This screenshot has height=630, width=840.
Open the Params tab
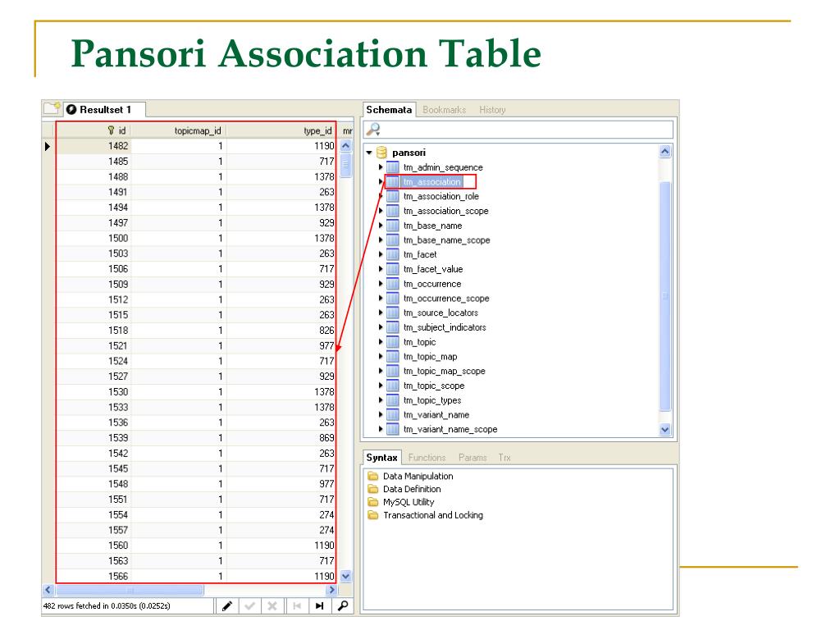tap(472, 458)
